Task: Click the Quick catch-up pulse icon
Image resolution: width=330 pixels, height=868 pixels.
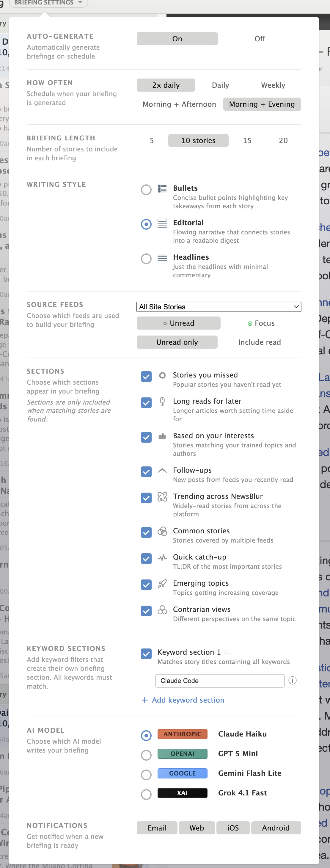Action: point(162,557)
